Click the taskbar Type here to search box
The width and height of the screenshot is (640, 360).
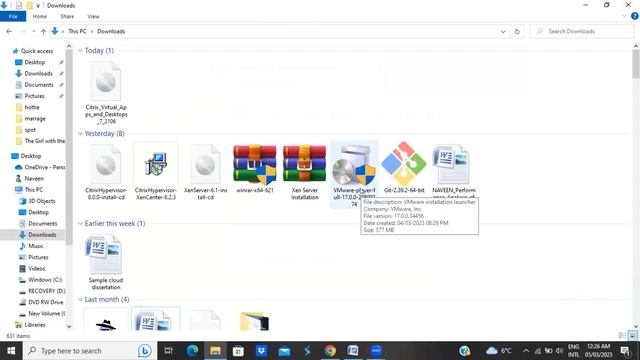[90, 351]
